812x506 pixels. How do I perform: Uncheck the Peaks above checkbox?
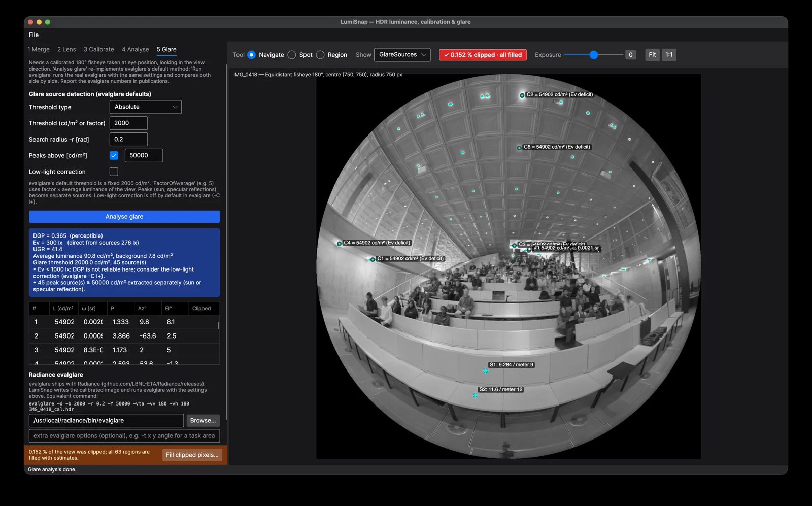pos(114,155)
